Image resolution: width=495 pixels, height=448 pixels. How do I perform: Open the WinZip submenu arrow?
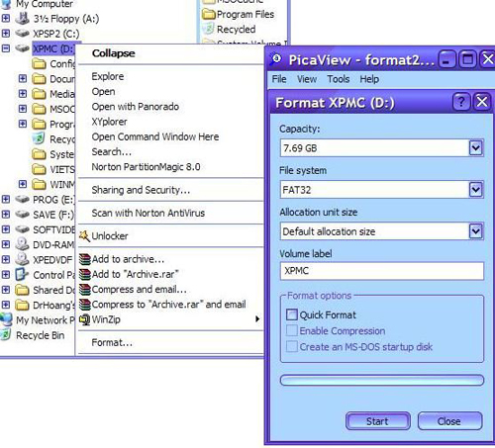pos(257,319)
